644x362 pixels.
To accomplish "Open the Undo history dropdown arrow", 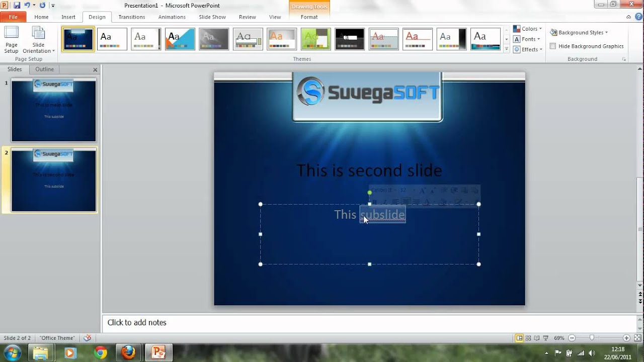I will (34, 6).
